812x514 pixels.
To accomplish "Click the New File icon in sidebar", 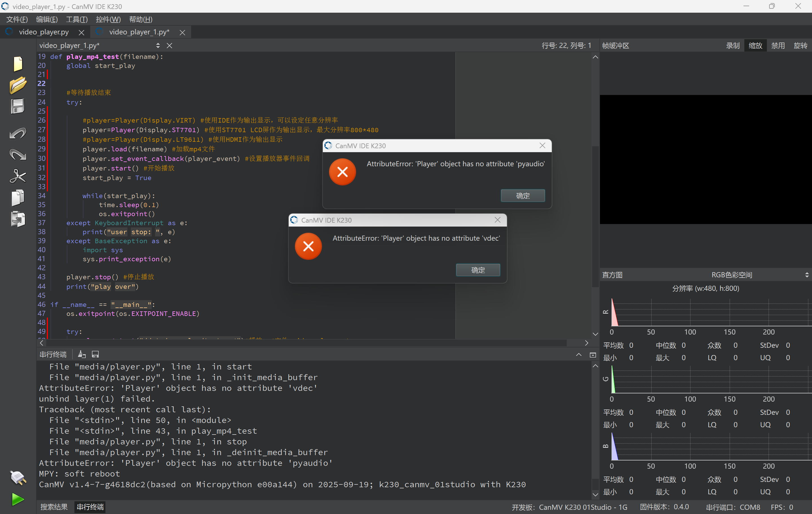I will tap(18, 64).
